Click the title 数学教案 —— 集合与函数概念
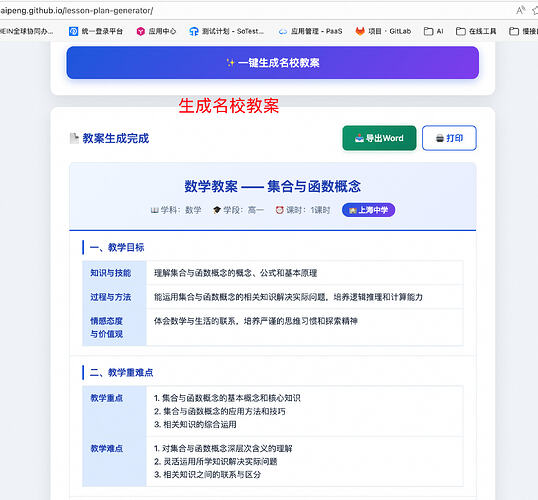This screenshot has height=500, width=538. (272, 186)
